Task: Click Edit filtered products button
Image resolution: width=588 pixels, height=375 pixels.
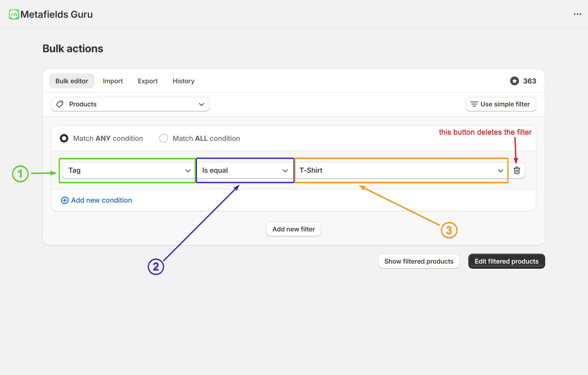Action: (x=506, y=261)
